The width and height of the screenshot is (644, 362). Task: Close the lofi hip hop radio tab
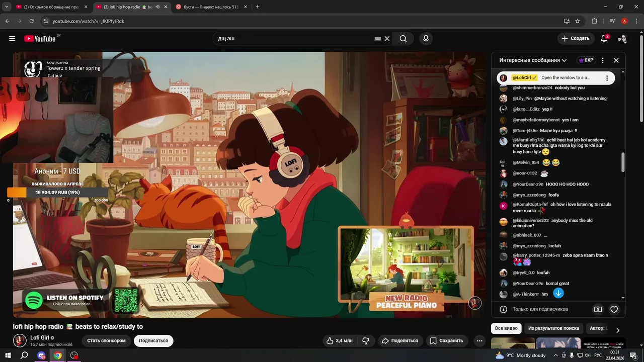[166, 7]
